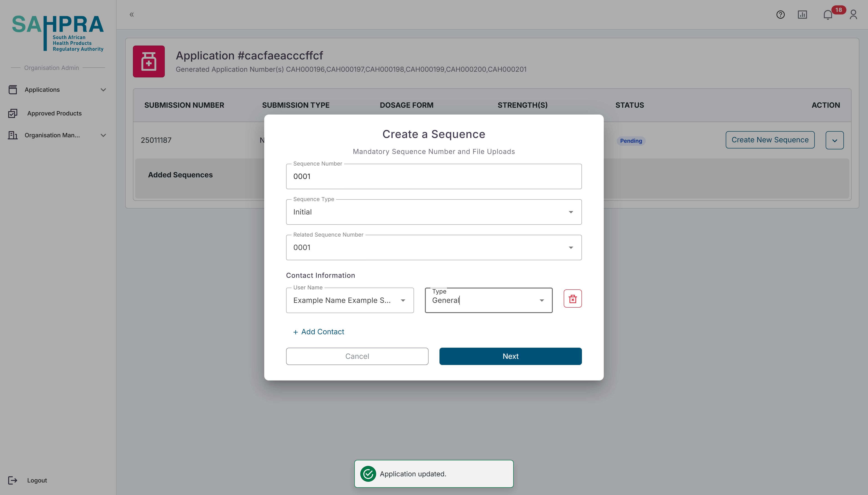Open the help question mark icon
The width and height of the screenshot is (868, 495).
point(780,15)
